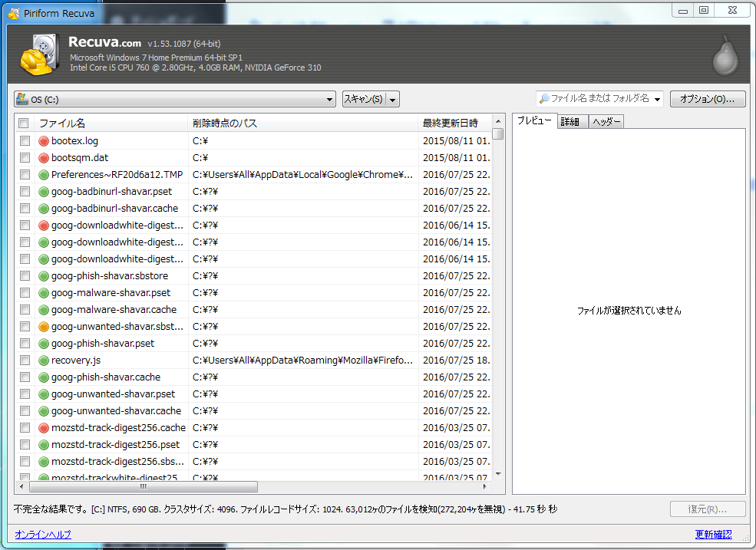Viewport: 756px width, 550px height.
Task: Select the mozstd-track-digest256.cache file name
Action: click(x=119, y=427)
